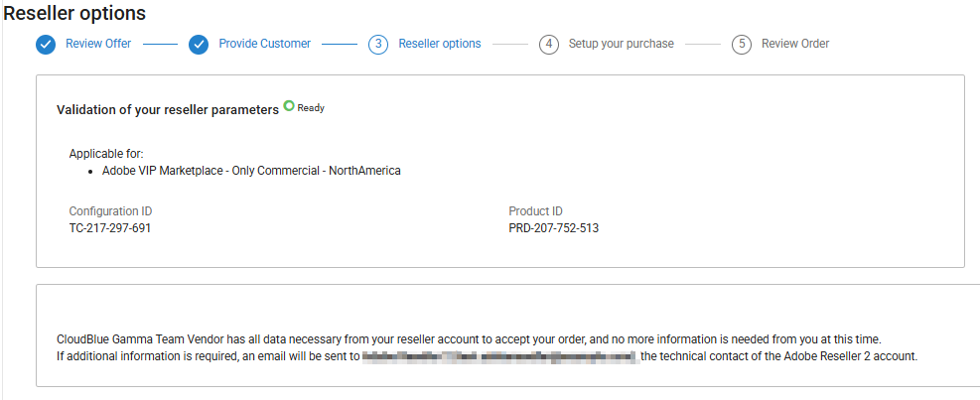This screenshot has height=400, width=980.
Task: Click the Reseller options page heading
Action: coord(75,14)
